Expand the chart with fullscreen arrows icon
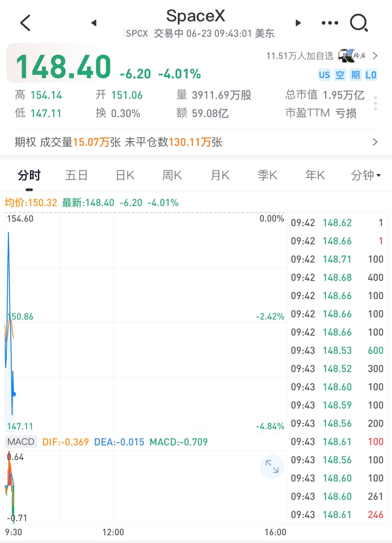This screenshot has height=543, width=392. (x=272, y=466)
